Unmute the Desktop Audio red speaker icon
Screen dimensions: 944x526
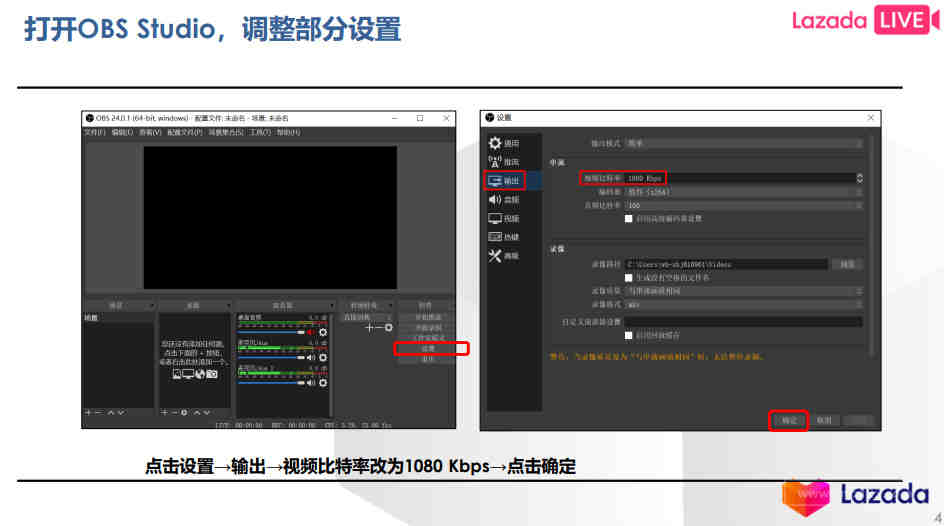(311, 332)
